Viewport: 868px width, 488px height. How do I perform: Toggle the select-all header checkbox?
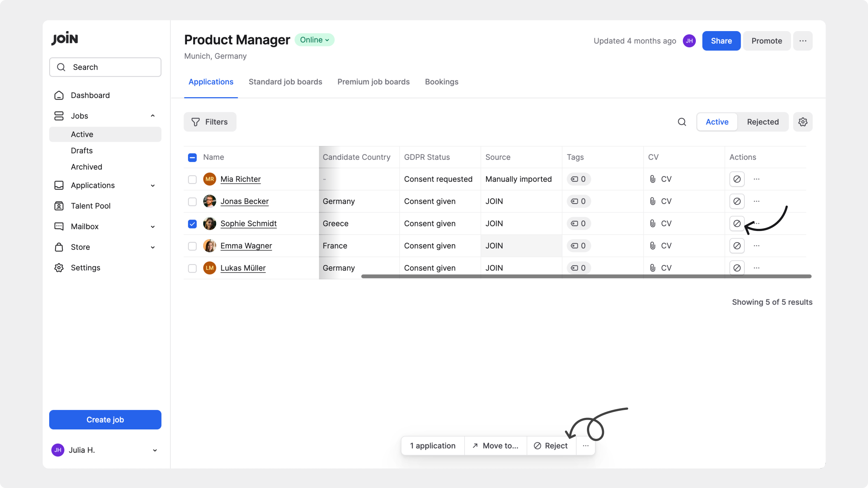point(192,157)
